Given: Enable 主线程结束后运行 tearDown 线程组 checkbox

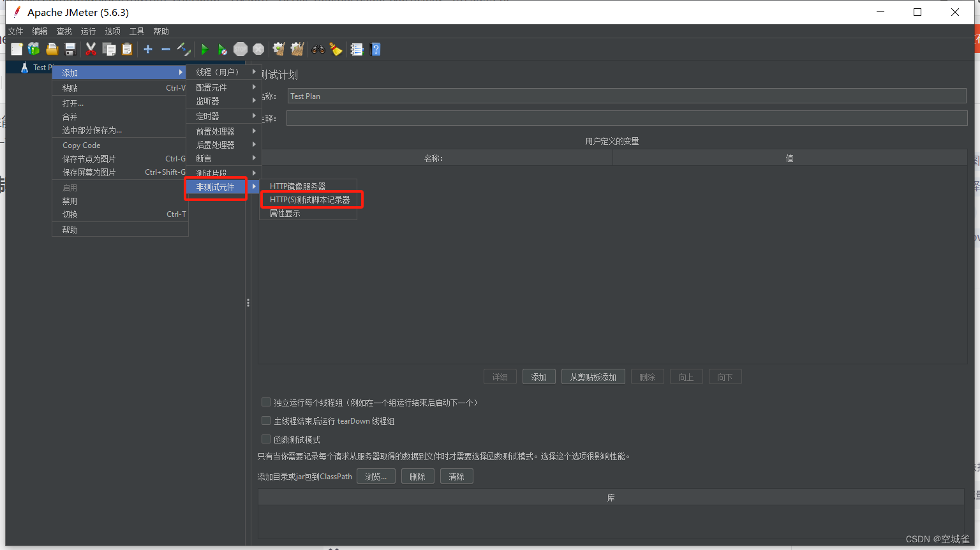Looking at the screenshot, I should point(266,421).
